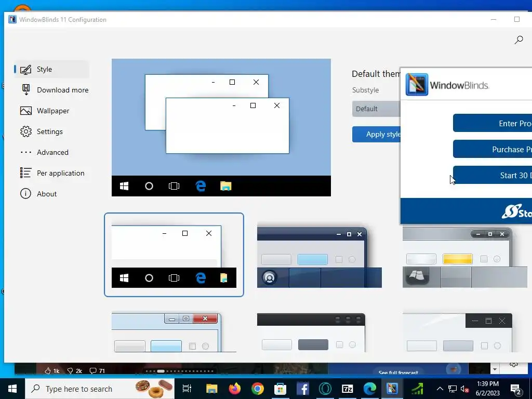
Task: Click the muted volume tray icon
Action: (464, 389)
